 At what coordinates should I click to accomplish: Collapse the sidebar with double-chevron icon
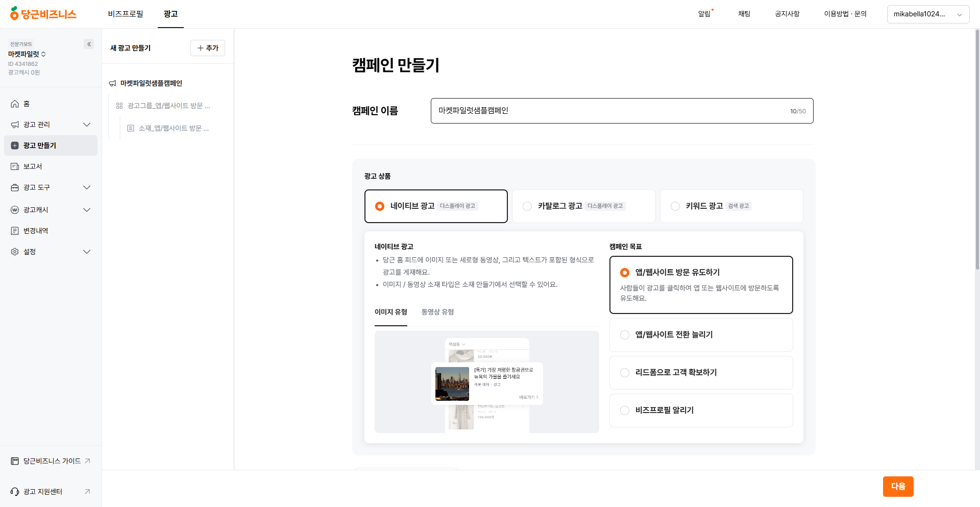click(89, 44)
